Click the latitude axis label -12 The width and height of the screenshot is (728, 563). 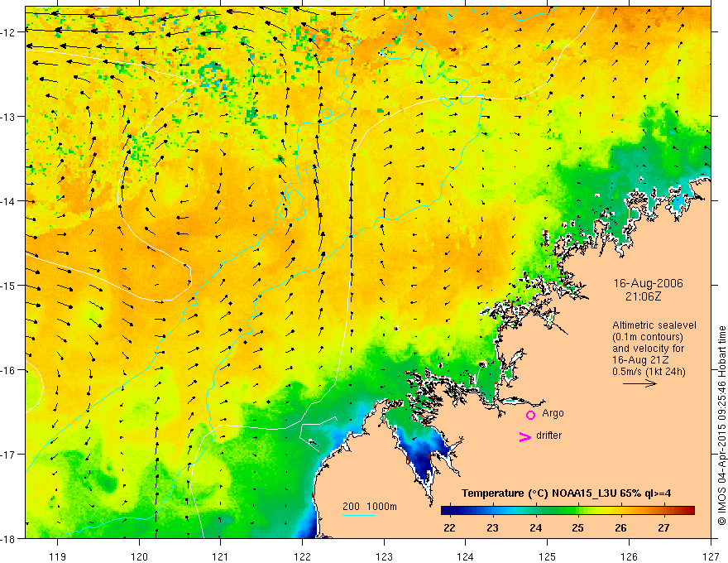click(8, 32)
